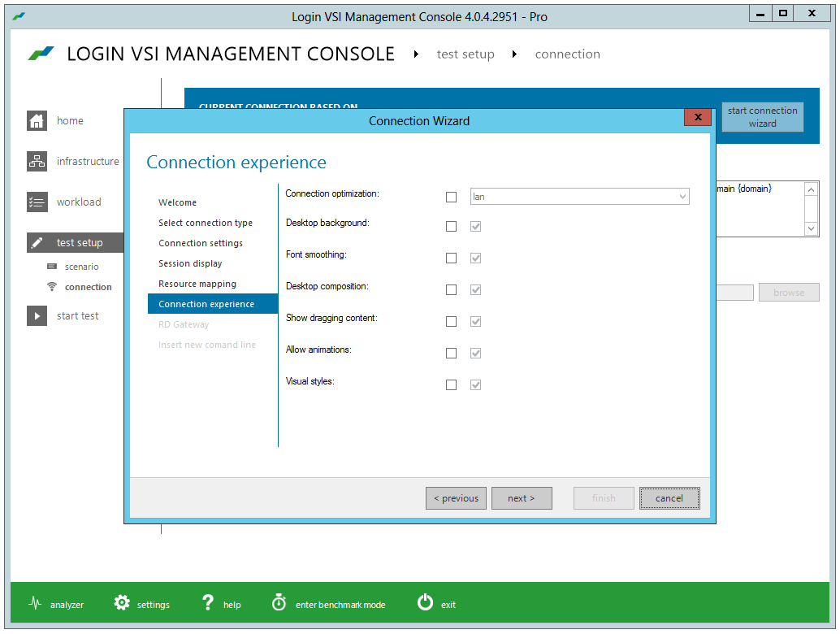Open the lan connection optimization dropdown
This screenshot has height=634, width=840.
pyautogui.click(x=580, y=197)
